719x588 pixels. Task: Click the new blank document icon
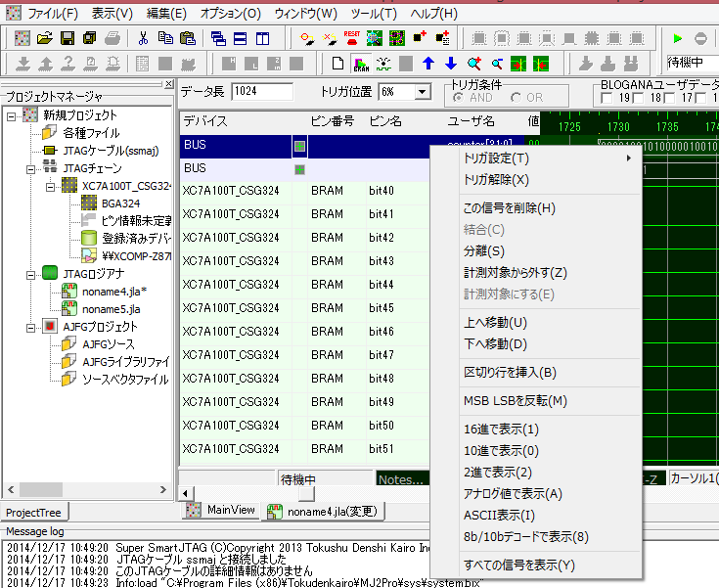pyautogui.click(x=338, y=64)
